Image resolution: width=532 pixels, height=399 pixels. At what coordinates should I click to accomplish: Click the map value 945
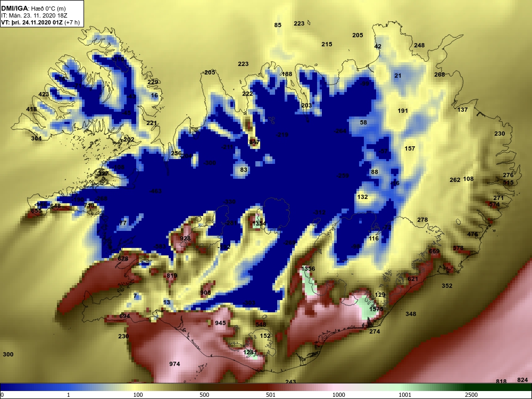220,323
